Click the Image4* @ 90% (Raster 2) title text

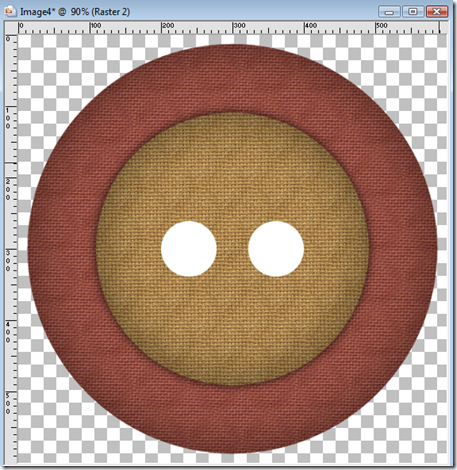[75, 12]
